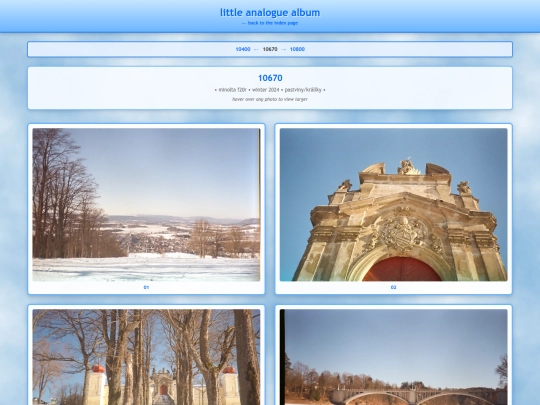Open the snowy landscape photo 01

pyautogui.click(x=146, y=205)
